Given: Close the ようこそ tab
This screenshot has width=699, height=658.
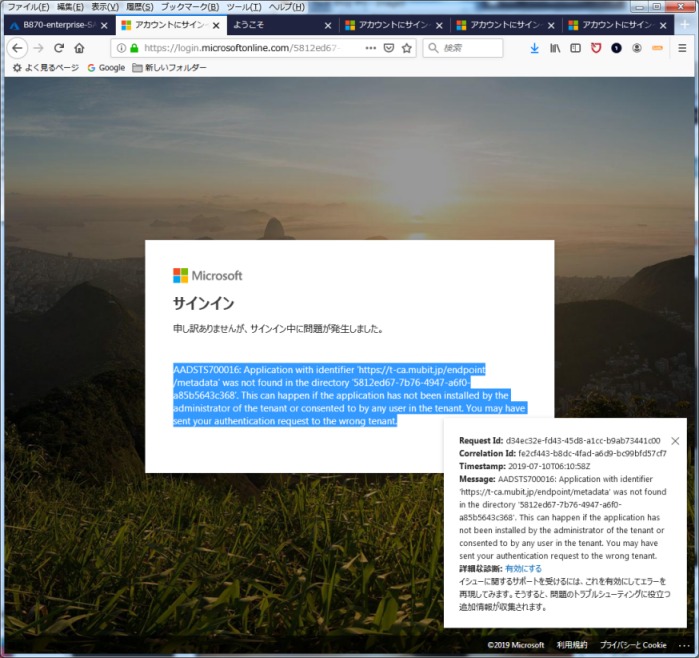Looking at the screenshot, I should click(x=328, y=25).
